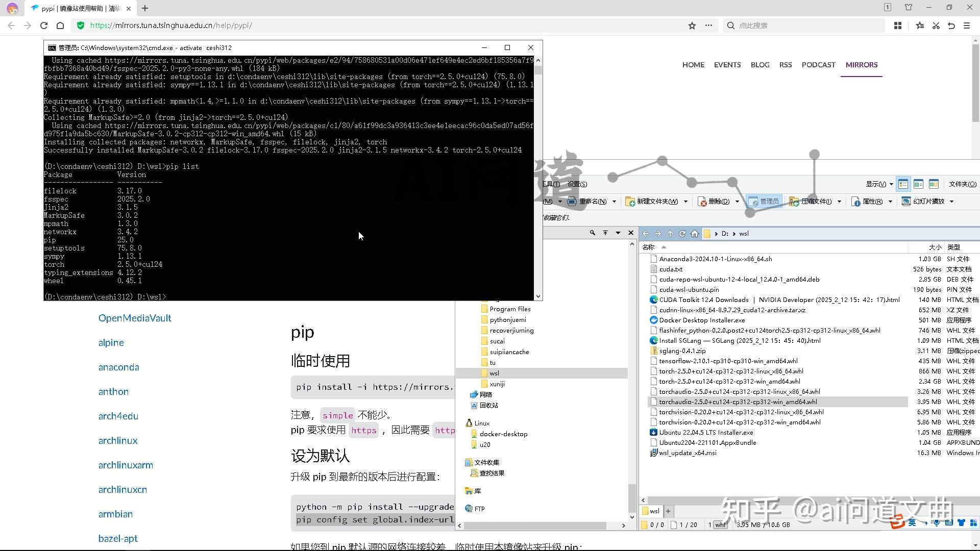The height and width of the screenshot is (551, 980).
Task: Follow the archlinux link
Action: [117, 440]
